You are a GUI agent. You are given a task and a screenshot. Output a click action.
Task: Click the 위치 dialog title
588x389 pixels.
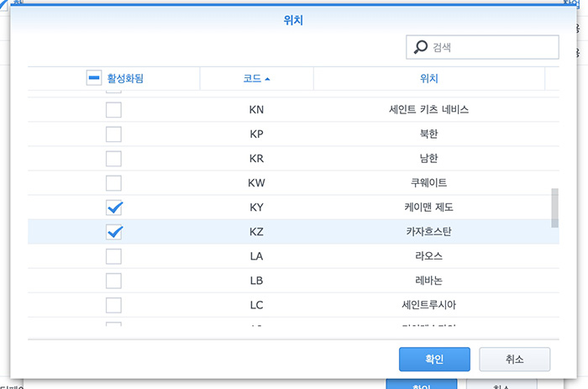click(293, 20)
